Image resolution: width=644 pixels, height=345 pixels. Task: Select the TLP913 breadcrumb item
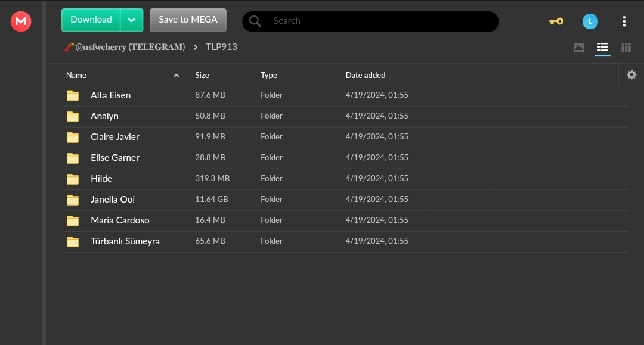221,47
